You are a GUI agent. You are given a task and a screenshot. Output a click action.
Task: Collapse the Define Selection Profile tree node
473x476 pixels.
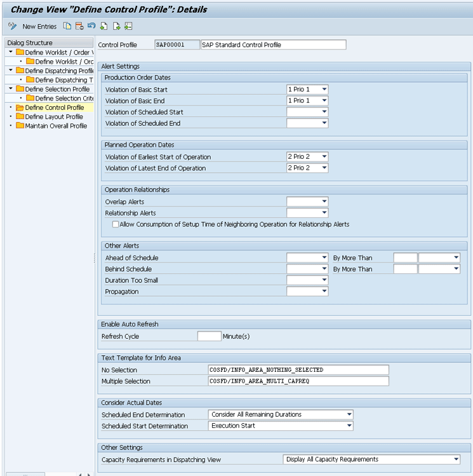(11, 89)
